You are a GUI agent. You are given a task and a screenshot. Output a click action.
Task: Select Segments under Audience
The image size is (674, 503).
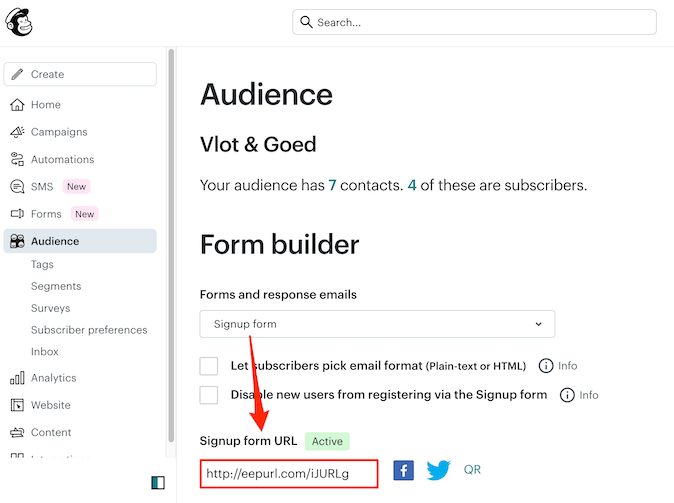click(x=56, y=286)
